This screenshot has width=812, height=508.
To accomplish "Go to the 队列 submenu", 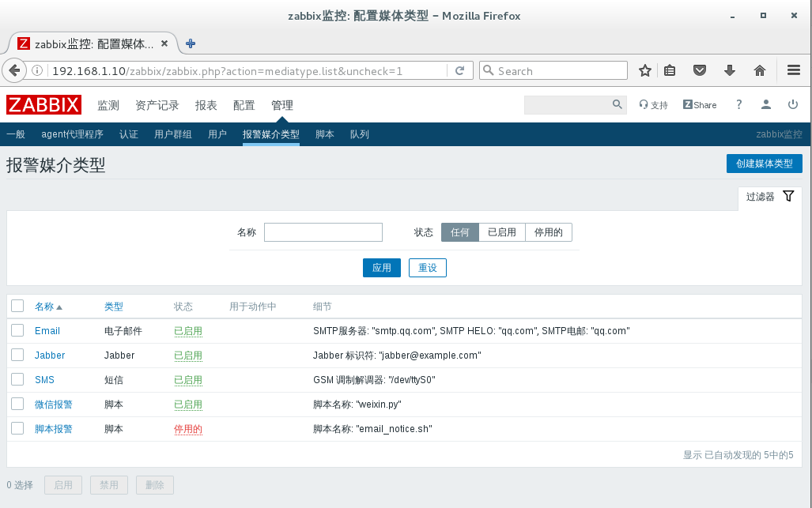I will pyautogui.click(x=360, y=134).
